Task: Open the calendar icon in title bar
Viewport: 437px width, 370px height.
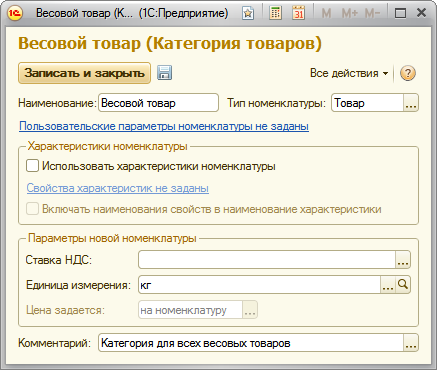Action: (x=298, y=13)
